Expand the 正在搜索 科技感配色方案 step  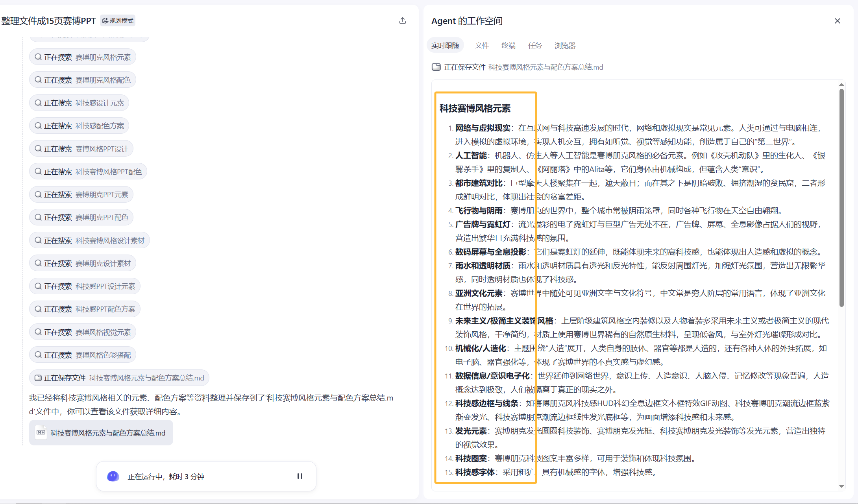[x=79, y=126]
